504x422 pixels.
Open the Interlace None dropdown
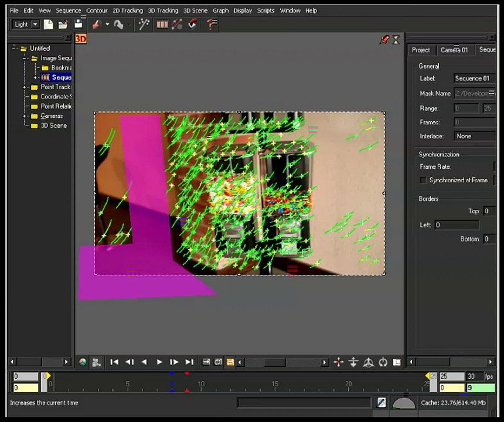pos(475,137)
